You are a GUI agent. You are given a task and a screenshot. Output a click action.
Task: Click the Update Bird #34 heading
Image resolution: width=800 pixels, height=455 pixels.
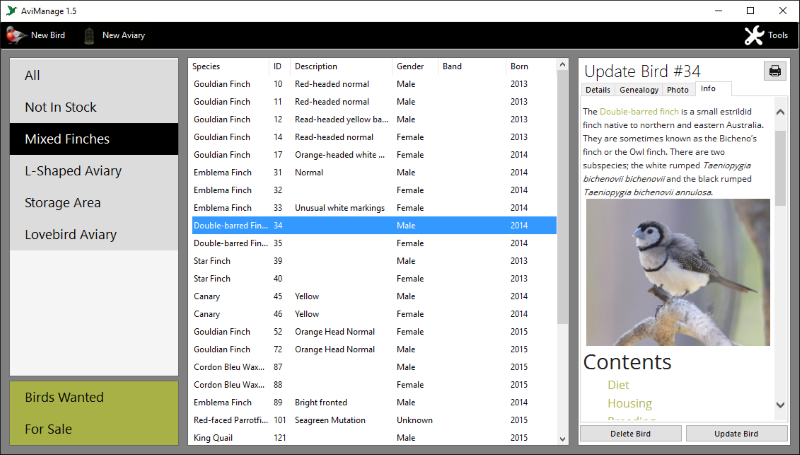pos(642,71)
